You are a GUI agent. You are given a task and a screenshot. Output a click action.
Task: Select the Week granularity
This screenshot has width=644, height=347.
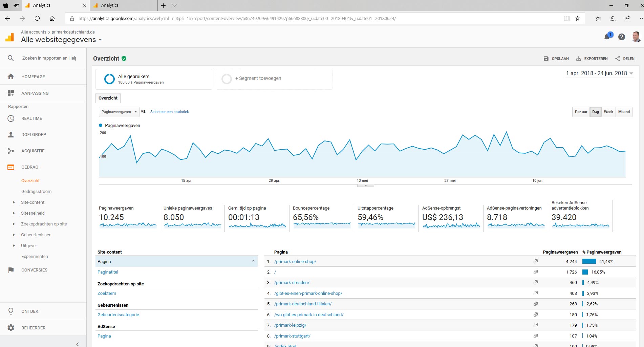pos(608,112)
